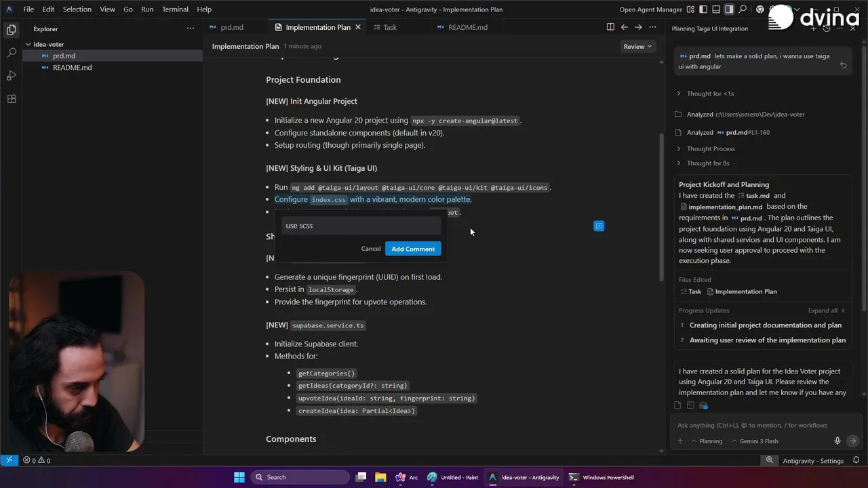Open File Explorer from the taskbar
This screenshot has width=868, height=488.
click(x=380, y=477)
